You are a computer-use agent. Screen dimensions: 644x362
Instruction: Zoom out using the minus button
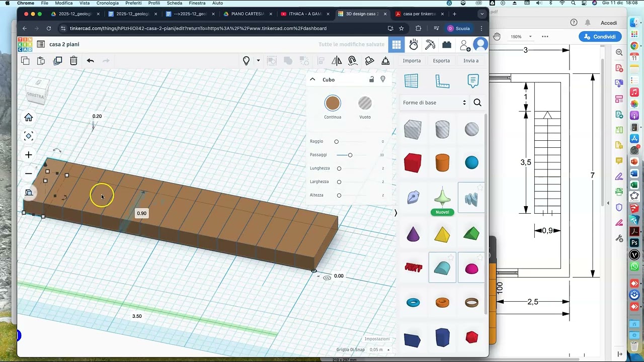tap(29, 173)
